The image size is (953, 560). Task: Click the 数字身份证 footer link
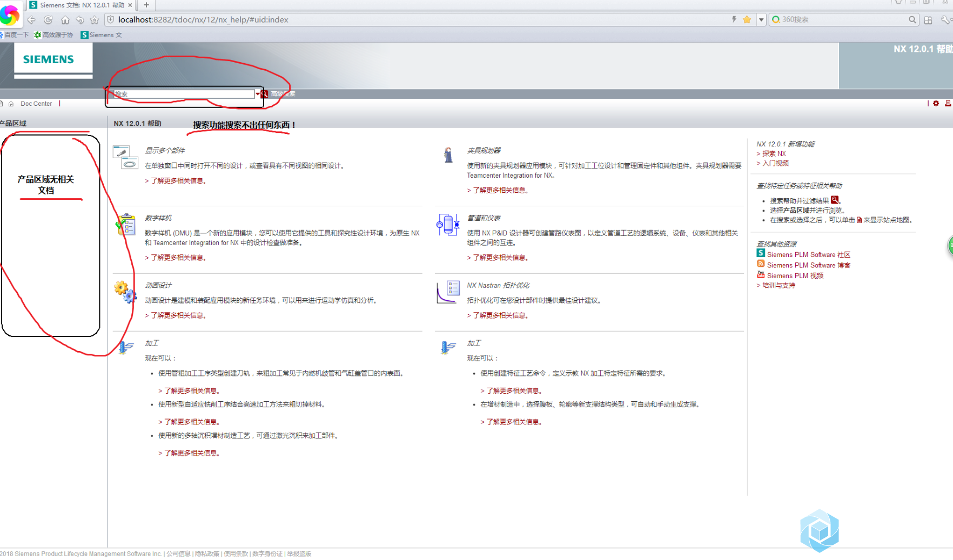pos(267,554)
